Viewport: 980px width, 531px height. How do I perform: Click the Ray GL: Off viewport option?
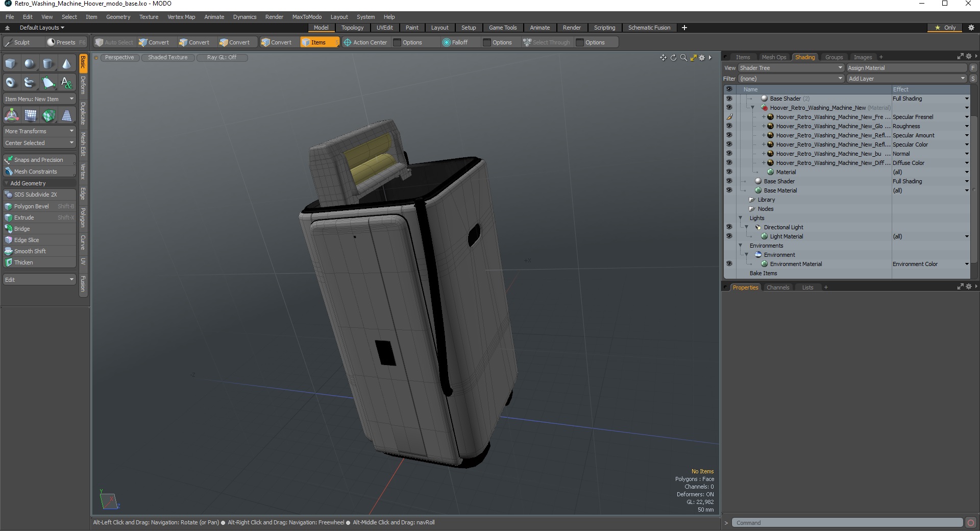[x=222, y=58]
